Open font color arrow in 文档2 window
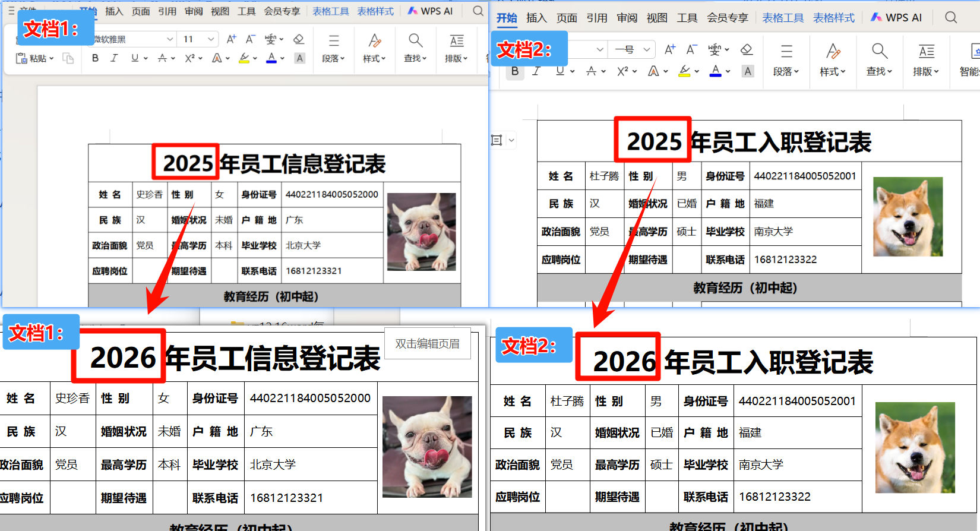 728,72
